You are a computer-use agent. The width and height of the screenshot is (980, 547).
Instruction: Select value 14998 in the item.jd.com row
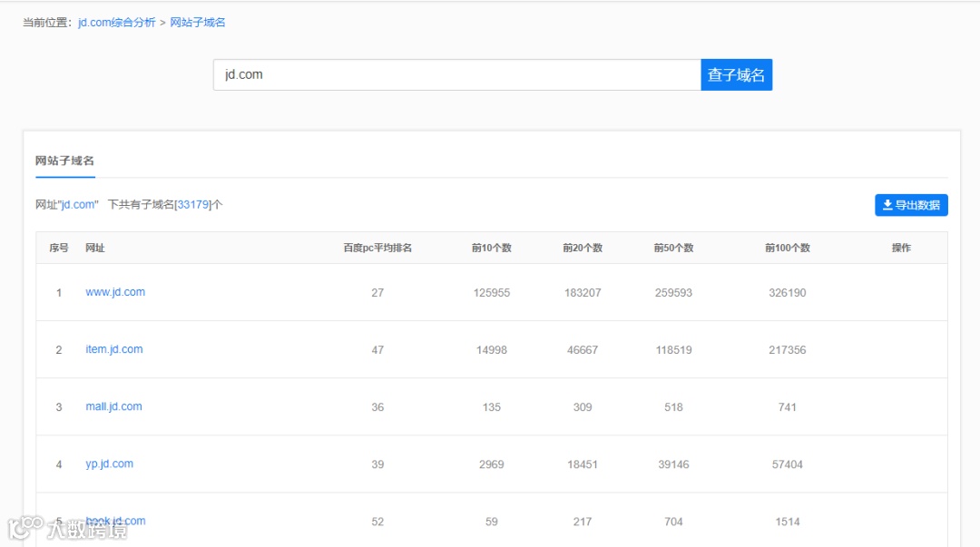pos(492,350)
